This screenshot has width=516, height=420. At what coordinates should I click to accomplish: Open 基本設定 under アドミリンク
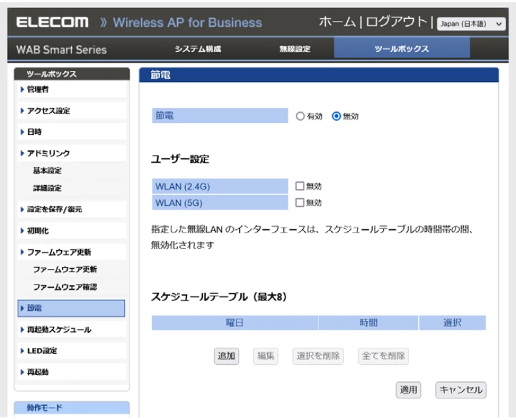tap(48, 171)
